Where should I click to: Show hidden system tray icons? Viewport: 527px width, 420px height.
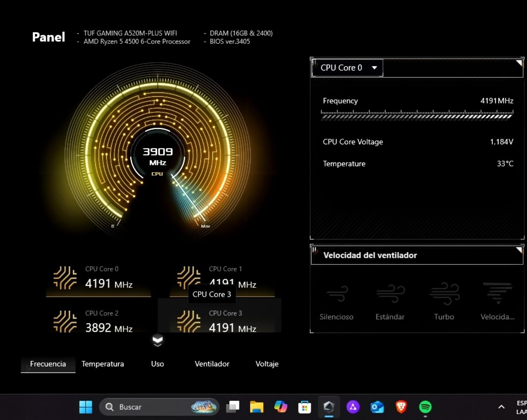(x=501, y=407)
